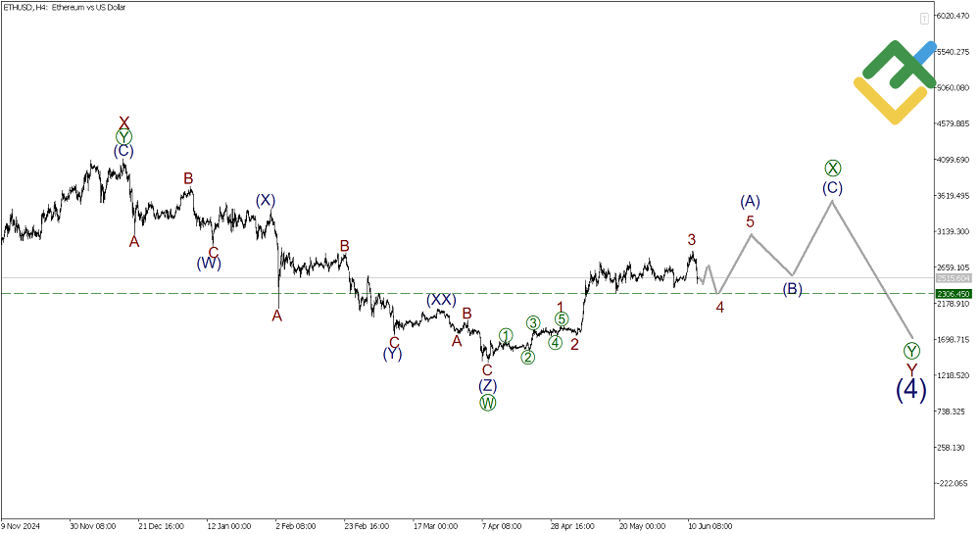980x534 pixels.
Task: Select the circled green X wave marker at the forecast peak
Action: (x=832, y=169)
